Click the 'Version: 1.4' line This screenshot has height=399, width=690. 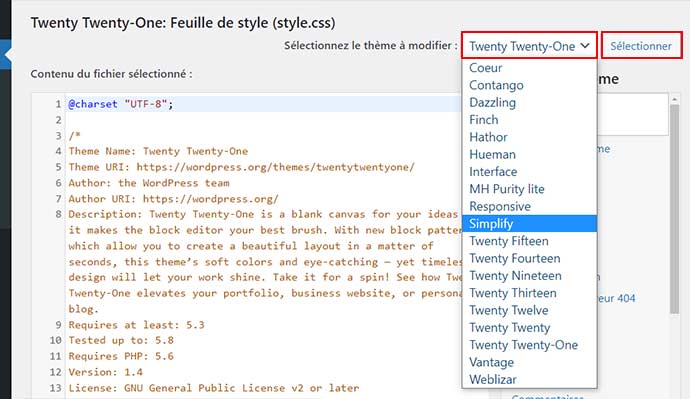pos(106,372)
